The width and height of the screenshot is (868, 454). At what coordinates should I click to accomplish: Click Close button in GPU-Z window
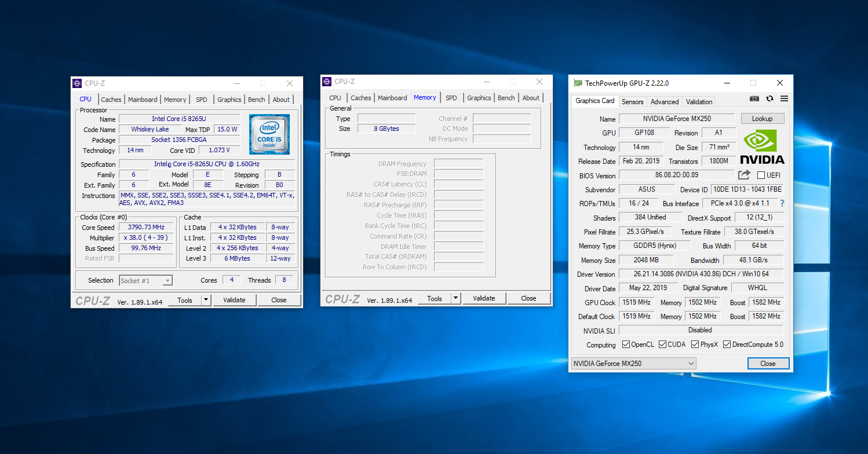[x=768, y=364]
